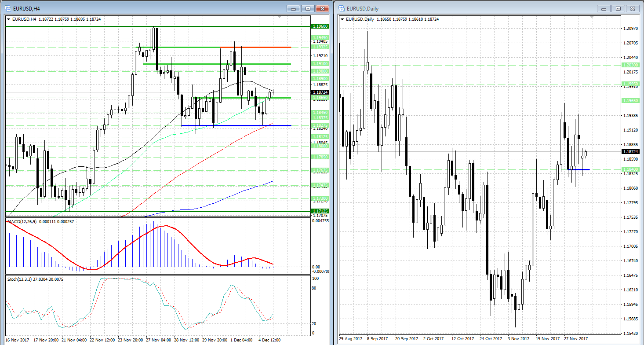Close the EURUSD,H4 chart window
644x345 pixels.
323,8
